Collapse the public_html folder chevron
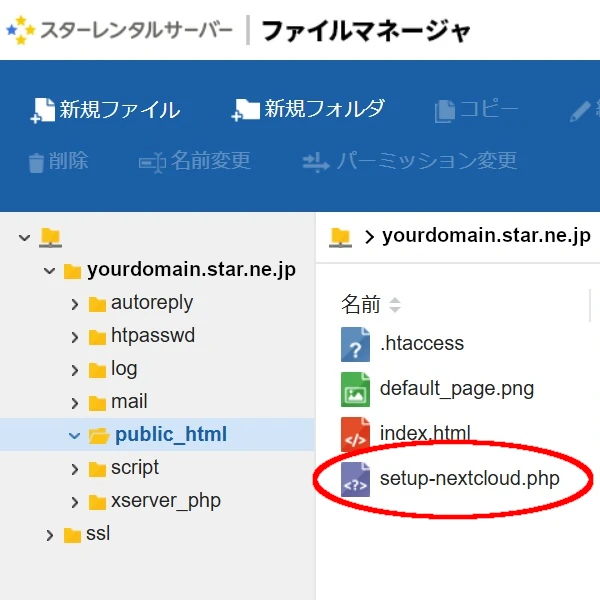600x600 pixels. point(74,435)
